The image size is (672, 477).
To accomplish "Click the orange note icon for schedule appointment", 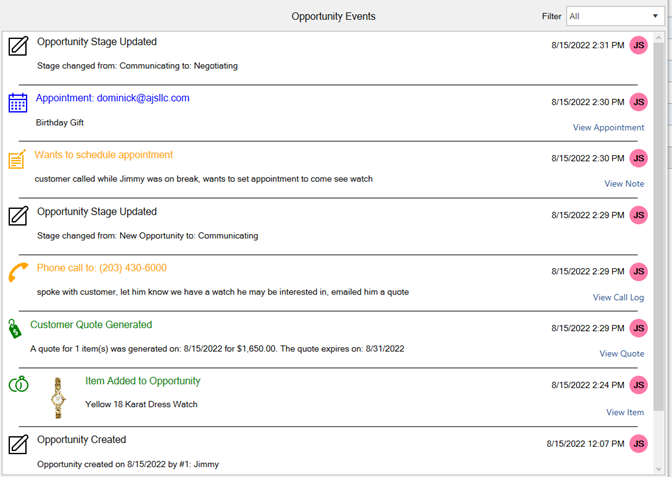I will coord(17,159).
